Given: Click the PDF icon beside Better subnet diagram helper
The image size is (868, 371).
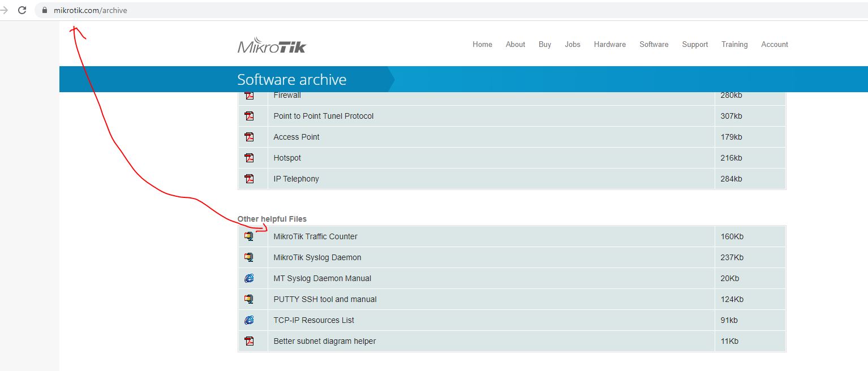Looking at the screenshot, I should click(249, 341).
